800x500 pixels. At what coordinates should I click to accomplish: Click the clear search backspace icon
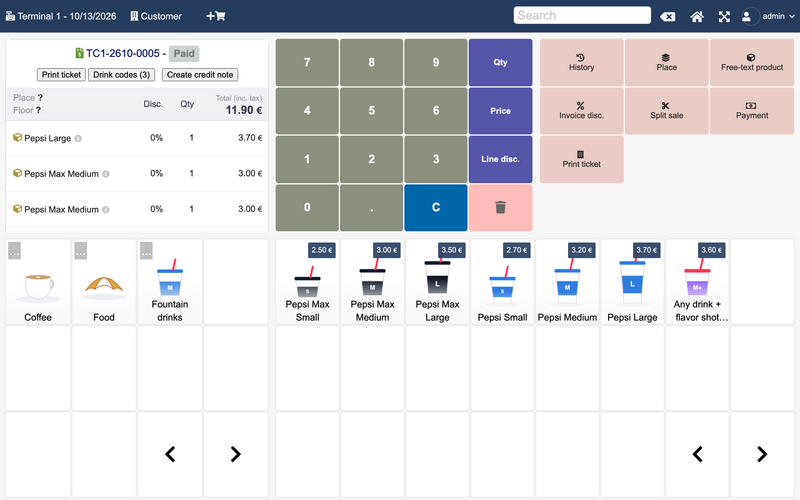(667, 16)
